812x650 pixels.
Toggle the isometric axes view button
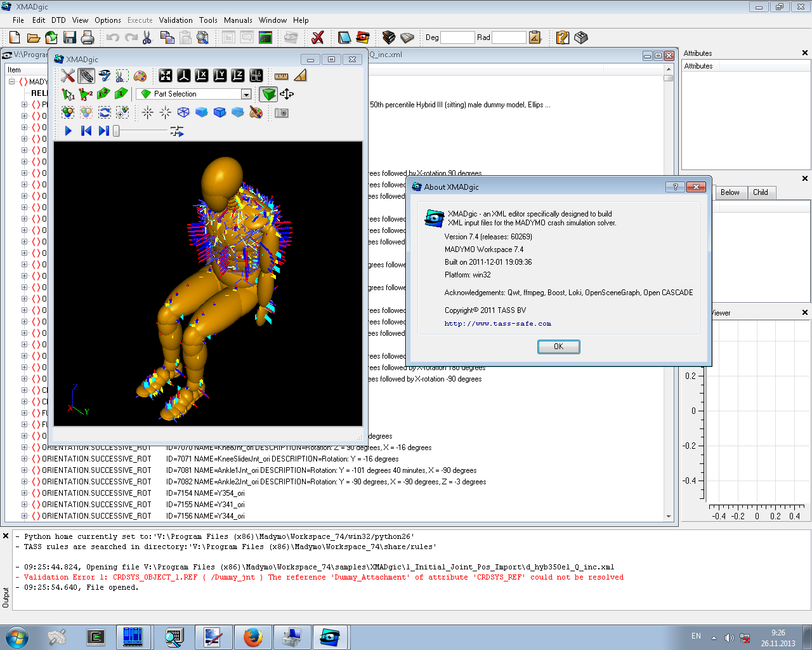pos(183,76)
